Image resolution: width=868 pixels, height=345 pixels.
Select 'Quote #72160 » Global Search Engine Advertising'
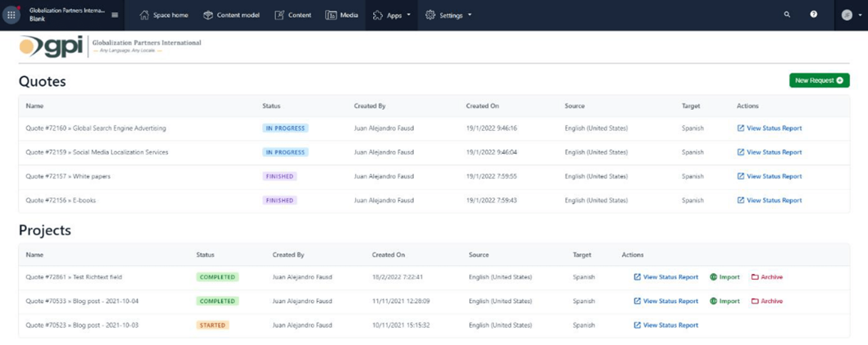[x=96, y=128]
